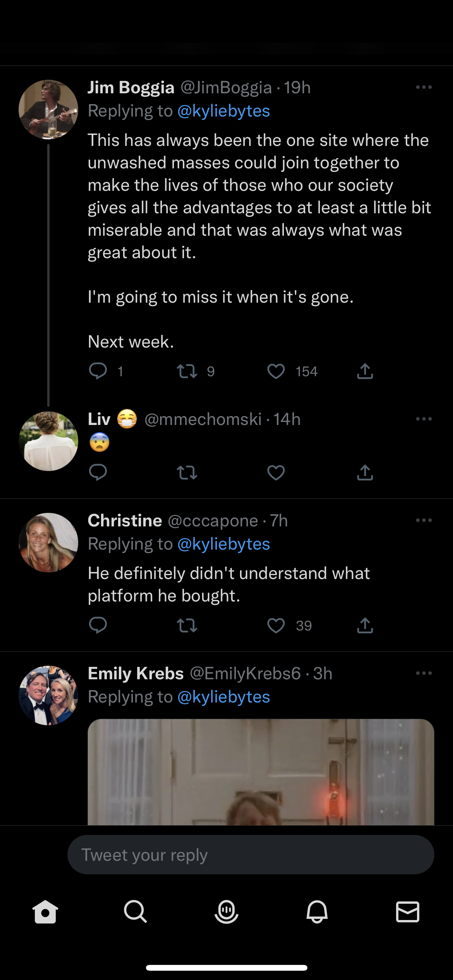Like Christine's tweet about the platform
This screenshot has width=453, height=980.
click(276, 625)
